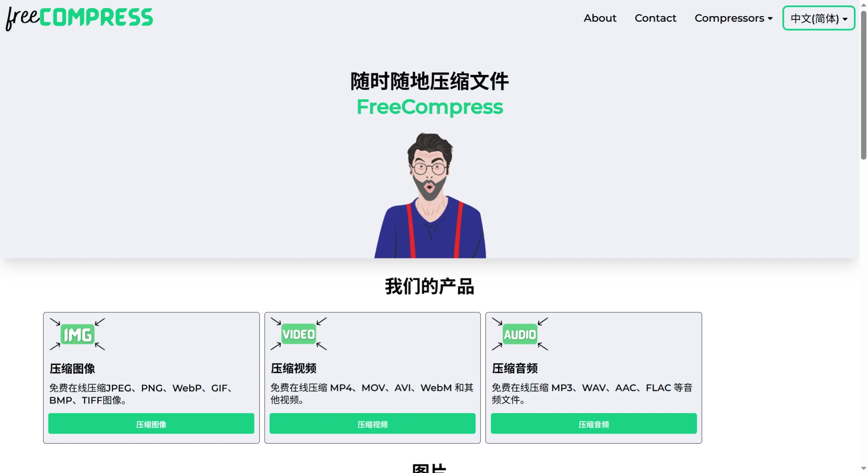Click the scrollbar up arrow
The width and height of the screenshot is (868, 473).
(x=864, y=4)
